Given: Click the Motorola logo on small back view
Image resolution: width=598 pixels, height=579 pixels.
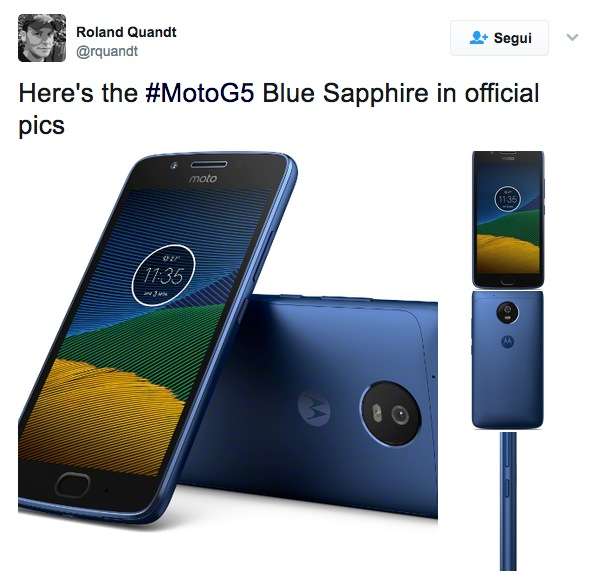Looking at the screenshot, I should pos(508,342).
